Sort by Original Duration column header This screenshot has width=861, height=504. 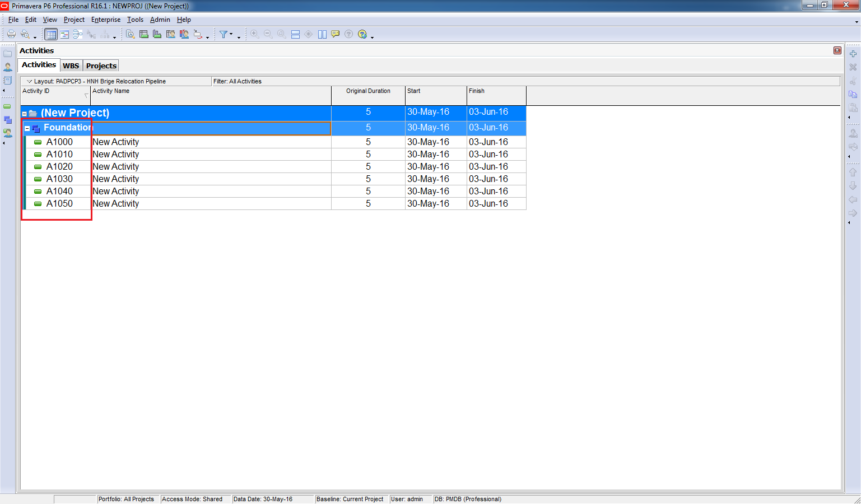pos(368,91)
